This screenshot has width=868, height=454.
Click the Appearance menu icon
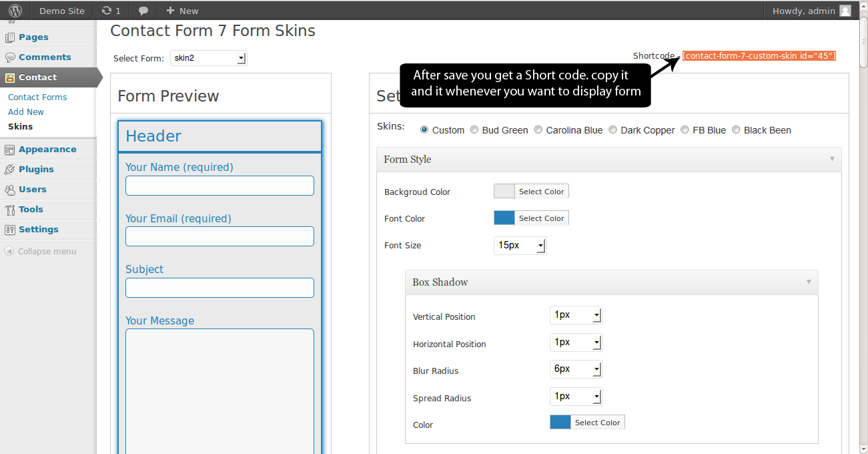click(10, 150)
